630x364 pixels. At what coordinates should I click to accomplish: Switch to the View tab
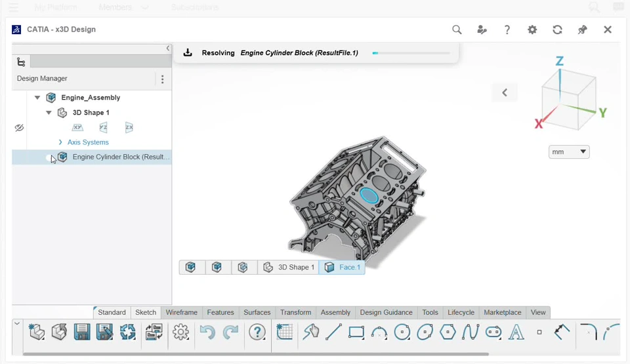(538, 312)
